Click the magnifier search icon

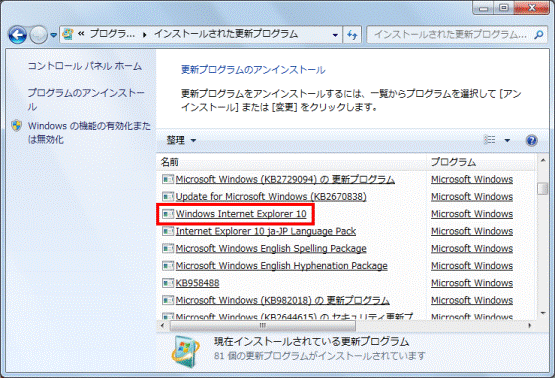click(x=539, y=35)
